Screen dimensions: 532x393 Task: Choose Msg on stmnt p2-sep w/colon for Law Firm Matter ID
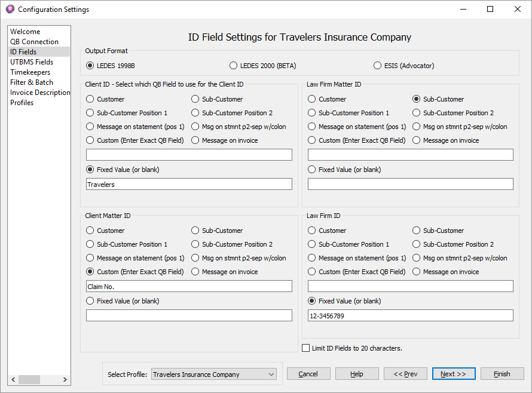point(460,127)
